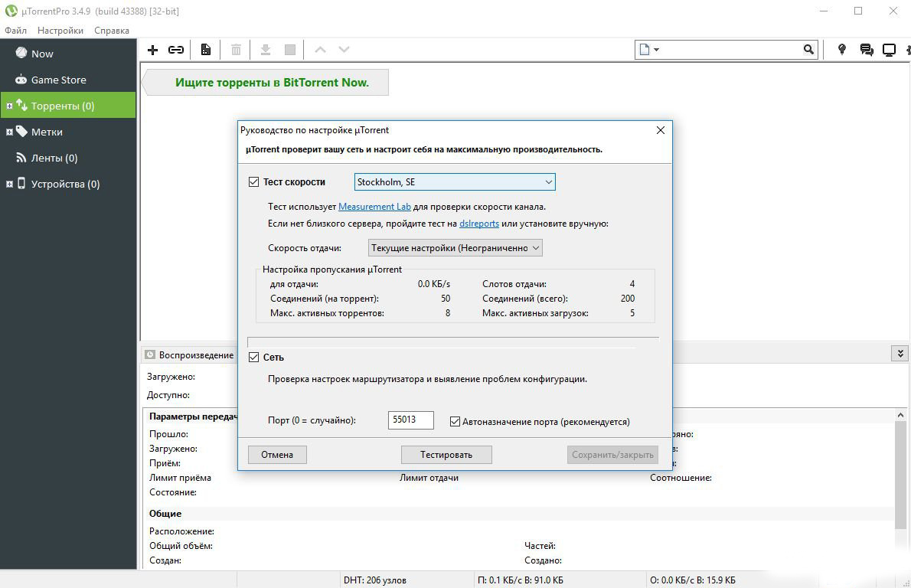
Task: Click the chat bubbles icon in the toolbar
Action: point(867,50)
